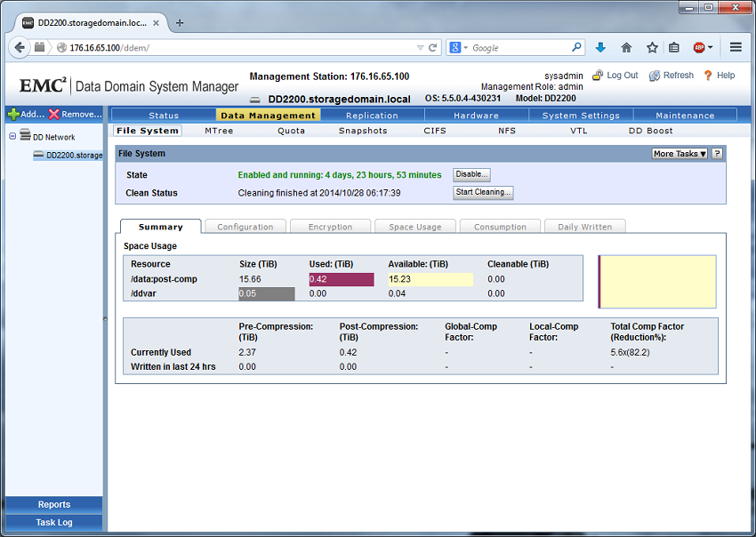Click the Refresh icon in header
The width and height of the screenshot is (756, 537).
click(x=655, y=76)
